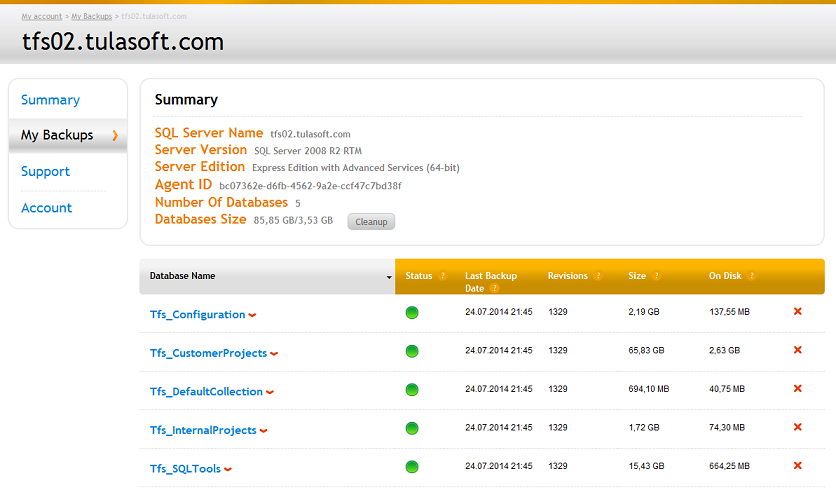
Task: Click the tfs02.tulasoft.com page title
Action: point(123,42)
